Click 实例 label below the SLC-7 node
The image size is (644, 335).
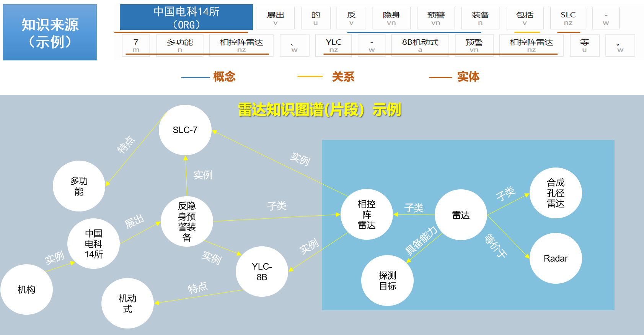[203, 175]
